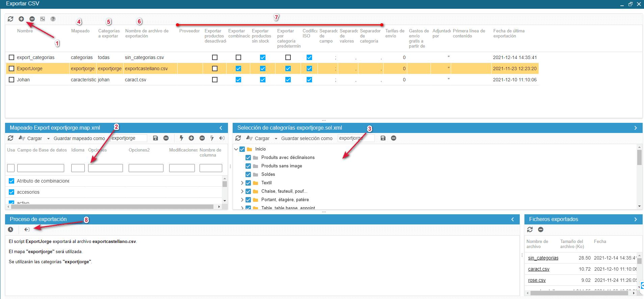Refresh the export scripts list
The image size is (644, 299).
[10, 19]
